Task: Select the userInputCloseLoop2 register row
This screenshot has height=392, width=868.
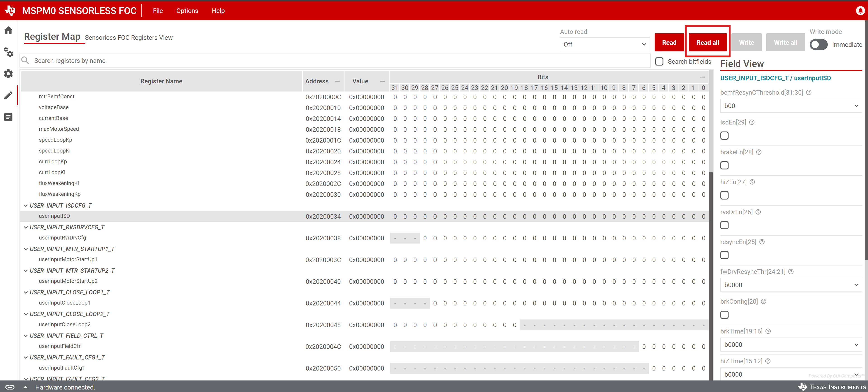Action: (364, 325)
